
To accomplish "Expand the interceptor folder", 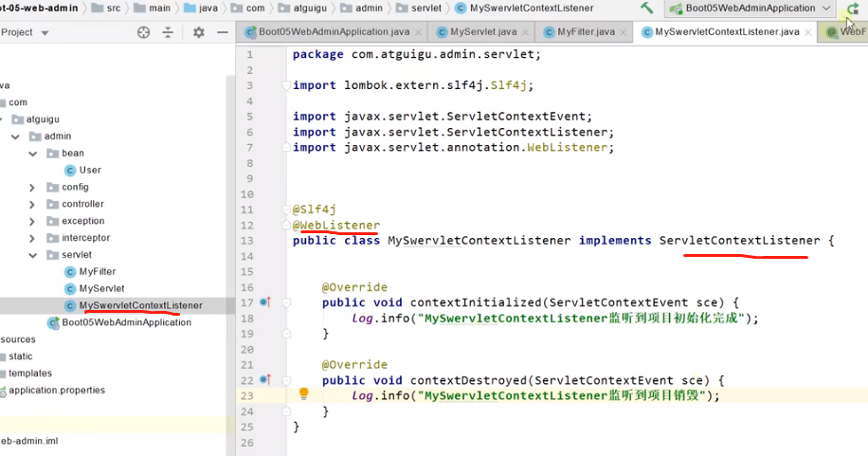I will pos(32,238).
